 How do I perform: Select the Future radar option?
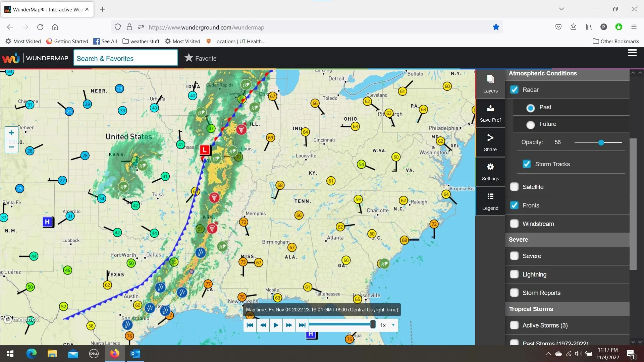tap(531, 125)
